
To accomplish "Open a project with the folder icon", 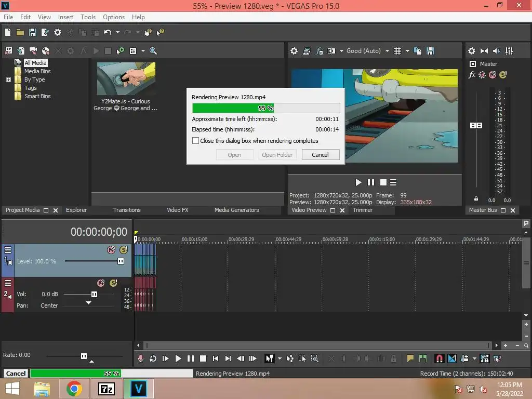I will click(x=20, y=32).
